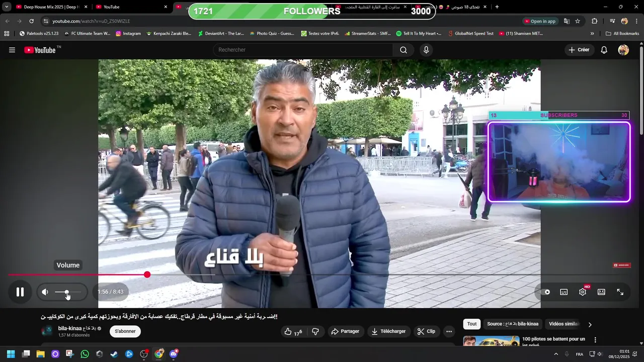Show hidden system tray icons

[556, 354]
